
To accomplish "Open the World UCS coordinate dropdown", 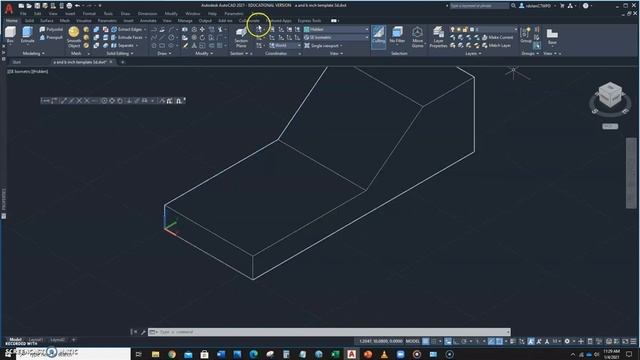I will [x=285, y=45].
